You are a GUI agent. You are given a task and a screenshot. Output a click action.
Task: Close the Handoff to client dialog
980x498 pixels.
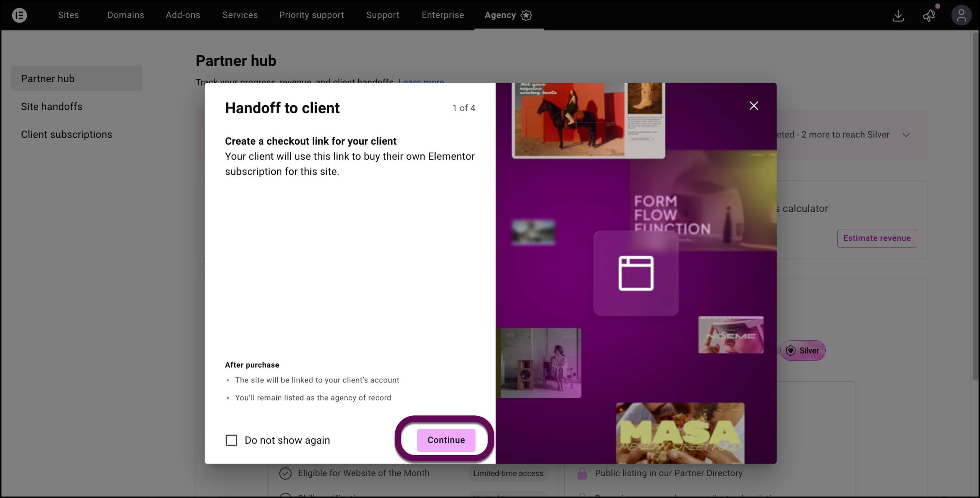pos(754,106)
